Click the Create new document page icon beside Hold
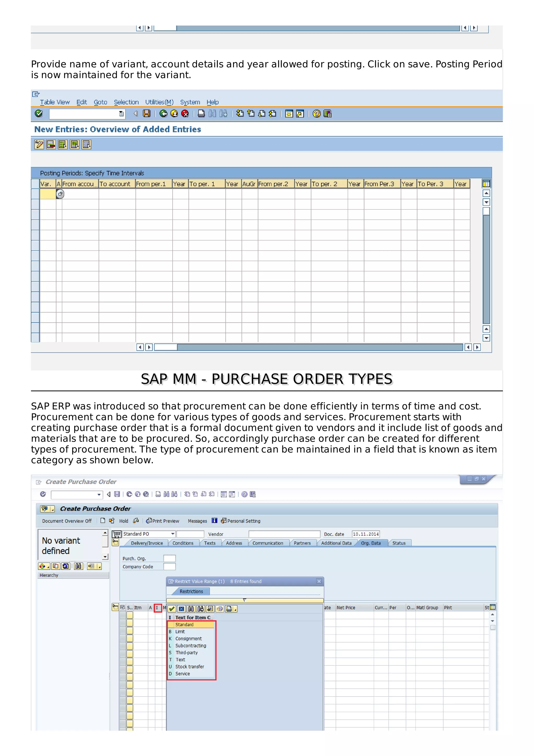Viewport: 534px width, 756px height. click(103, 521)
